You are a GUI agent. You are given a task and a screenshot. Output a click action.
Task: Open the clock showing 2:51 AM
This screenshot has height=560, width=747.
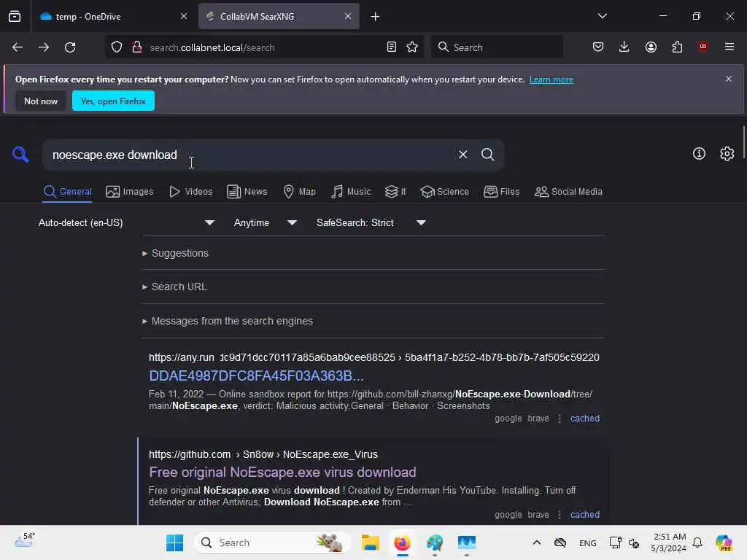tap(669, 542)
